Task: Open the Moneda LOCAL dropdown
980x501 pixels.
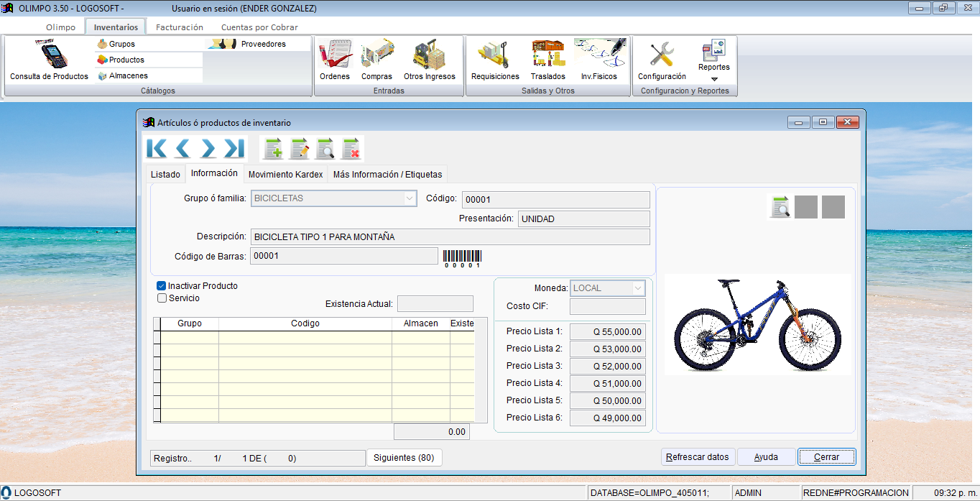Action: click(637, 288)
